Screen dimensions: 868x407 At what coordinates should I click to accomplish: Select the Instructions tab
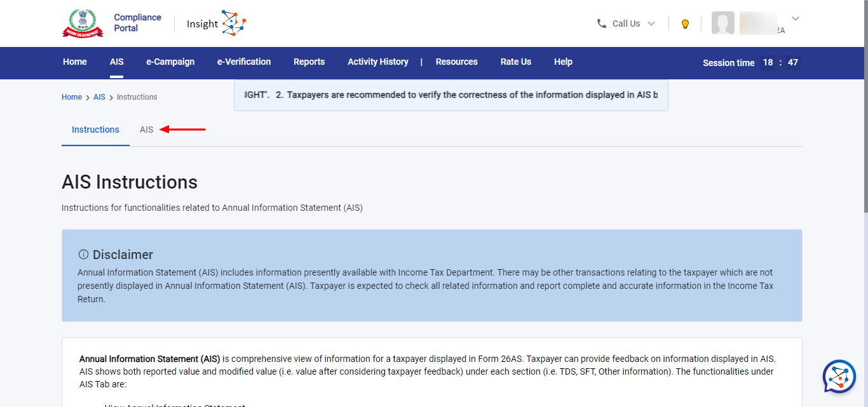[95, 130]
